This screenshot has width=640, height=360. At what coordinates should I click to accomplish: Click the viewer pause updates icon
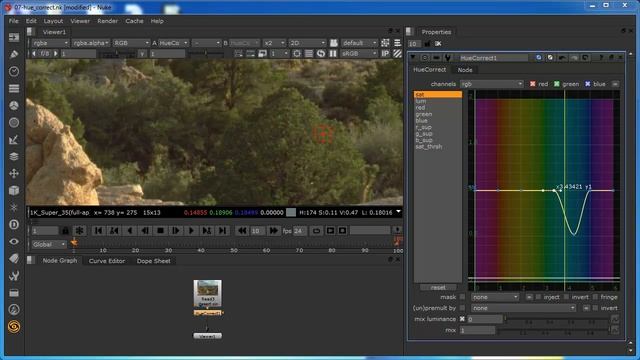pyautogui.click(x=333, y=53)
